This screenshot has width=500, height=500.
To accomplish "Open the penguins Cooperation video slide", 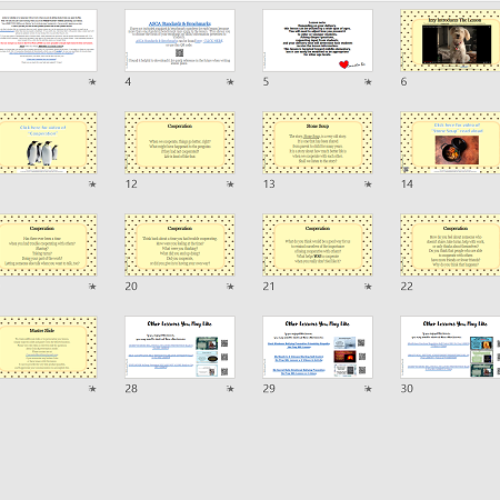I will point(48,143).
